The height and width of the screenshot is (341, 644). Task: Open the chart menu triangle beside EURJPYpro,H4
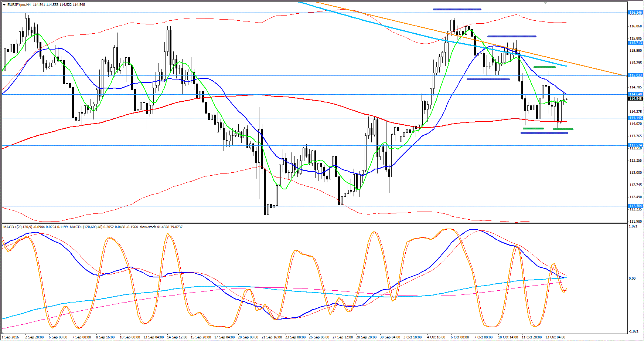point(4,5)
